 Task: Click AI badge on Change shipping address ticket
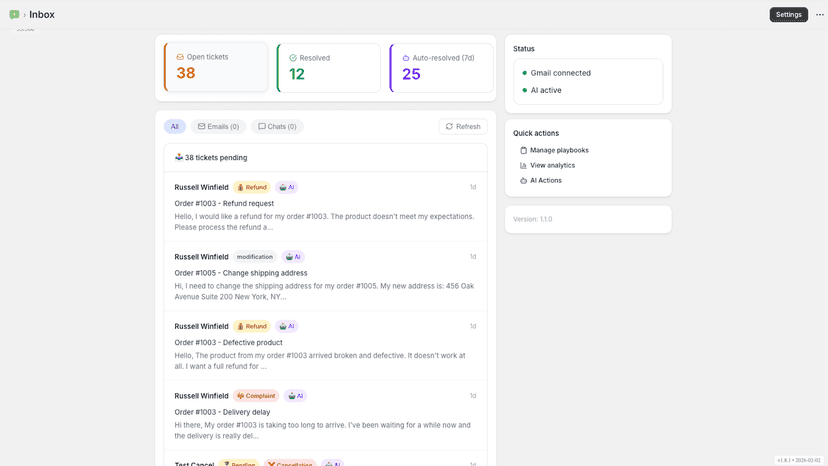tap(293, 257)
